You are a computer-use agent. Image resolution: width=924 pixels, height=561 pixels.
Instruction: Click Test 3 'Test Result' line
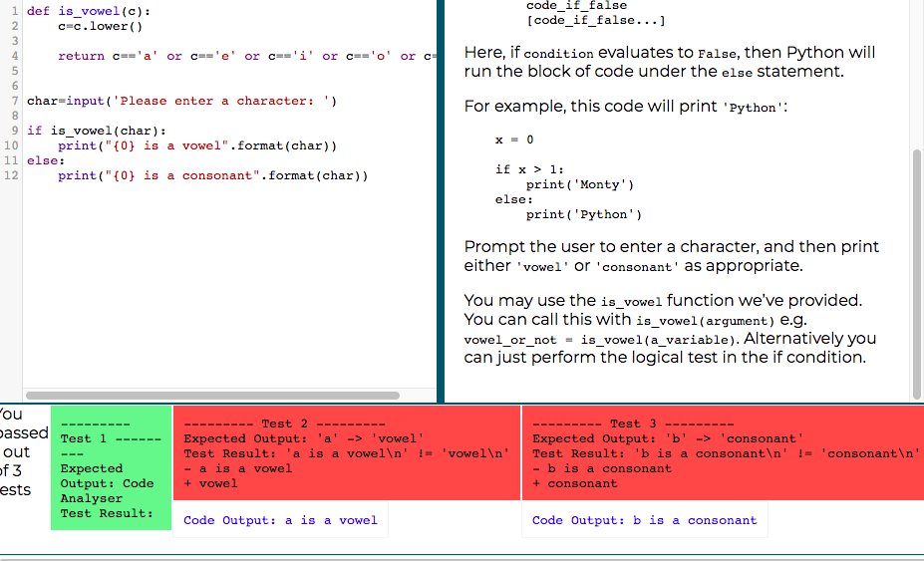click(726, 453)
